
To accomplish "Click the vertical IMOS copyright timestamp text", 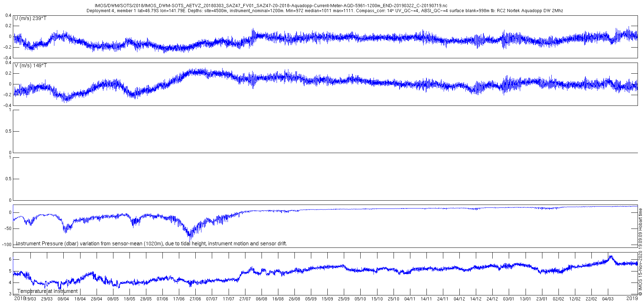I will (640, 252).
